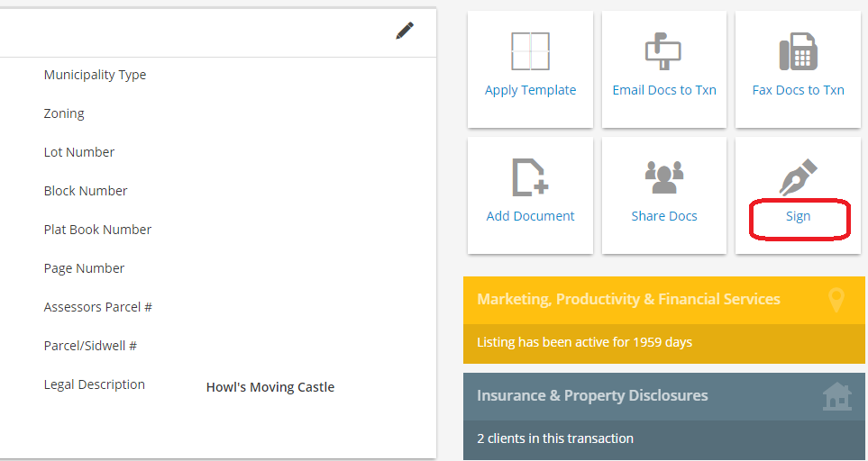Click the map pin icon in Marketing banner
868x461 pixels.
click(x=836, y=300)
